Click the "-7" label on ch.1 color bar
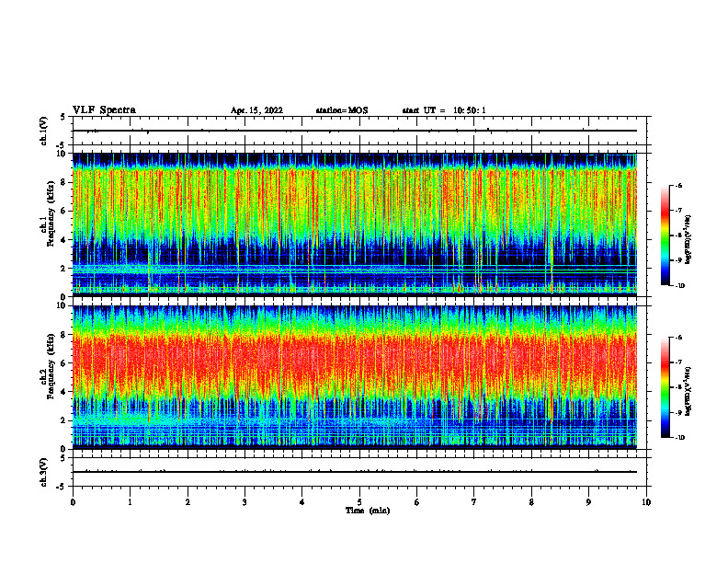The image size is (728, 563). [678, 211]
